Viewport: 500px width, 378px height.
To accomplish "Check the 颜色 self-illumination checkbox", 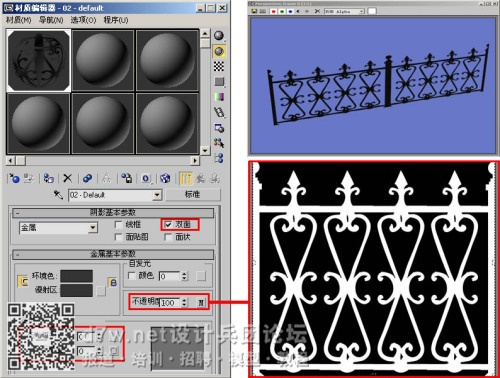I will point(132,276).
